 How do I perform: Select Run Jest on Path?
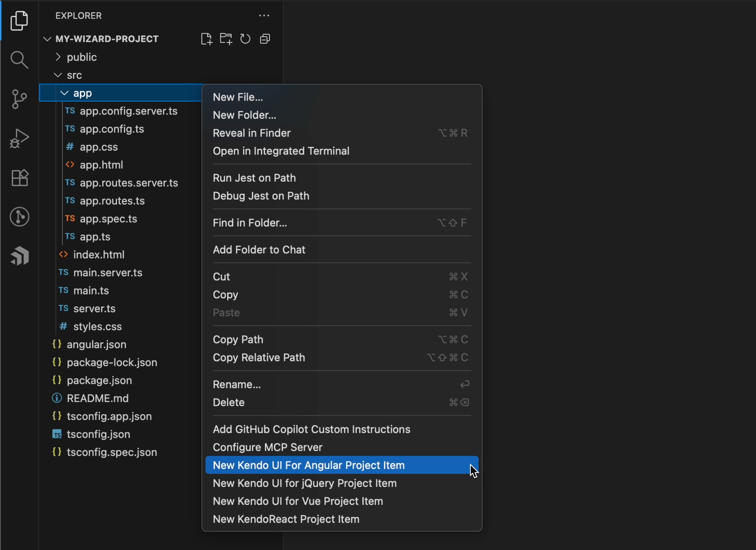pos(254,178)
